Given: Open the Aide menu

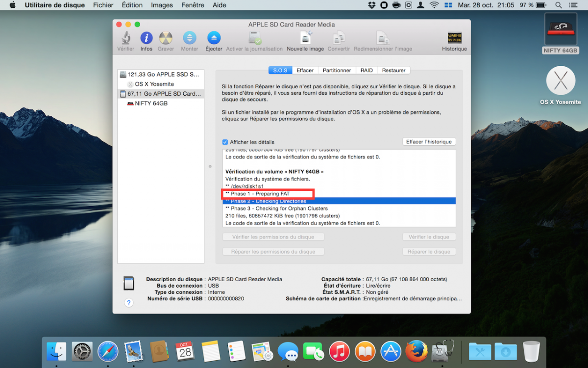Looking at the screenshot, I should click(220, 5).
